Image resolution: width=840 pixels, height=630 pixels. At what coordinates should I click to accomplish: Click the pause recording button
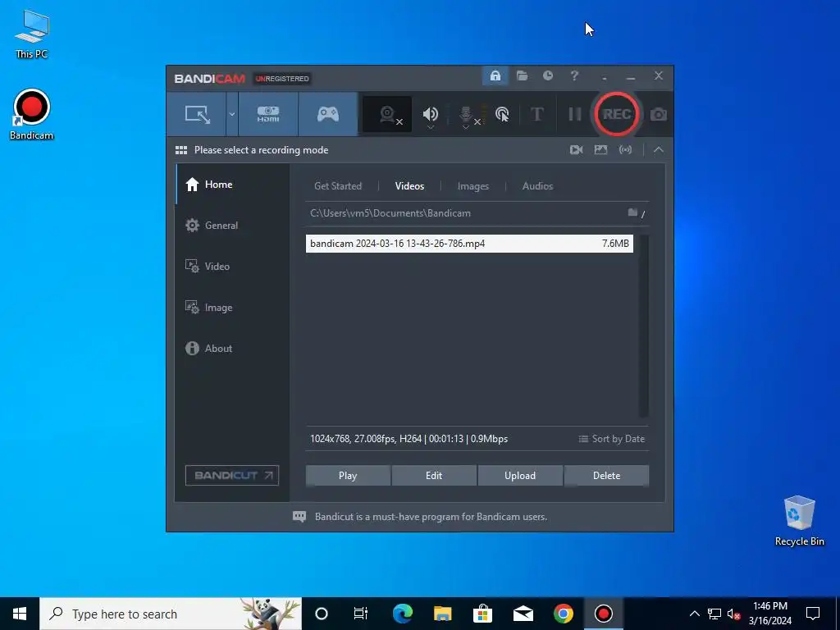[x=574, y=114]
